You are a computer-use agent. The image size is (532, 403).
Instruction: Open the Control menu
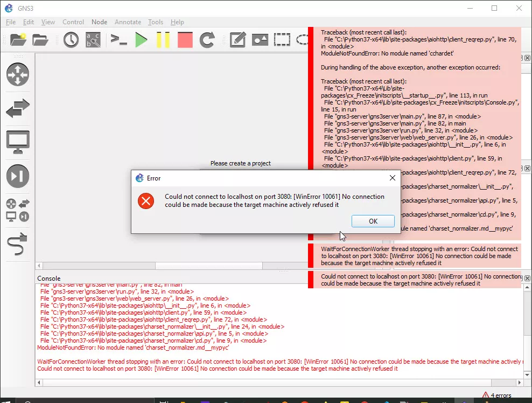click(x=73, y=22)
